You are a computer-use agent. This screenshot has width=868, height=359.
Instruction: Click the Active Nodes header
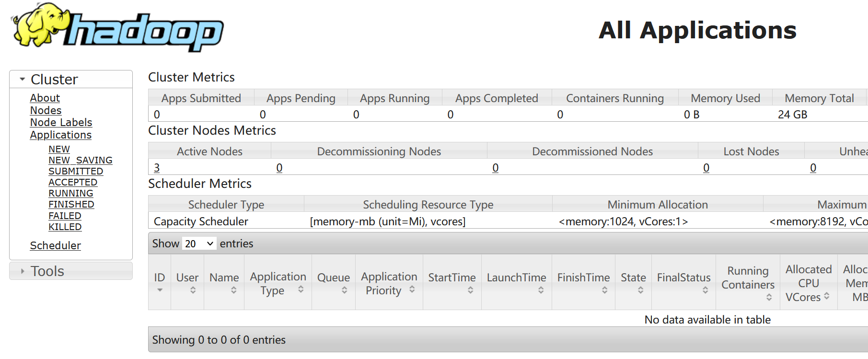[x=210, y=151]
